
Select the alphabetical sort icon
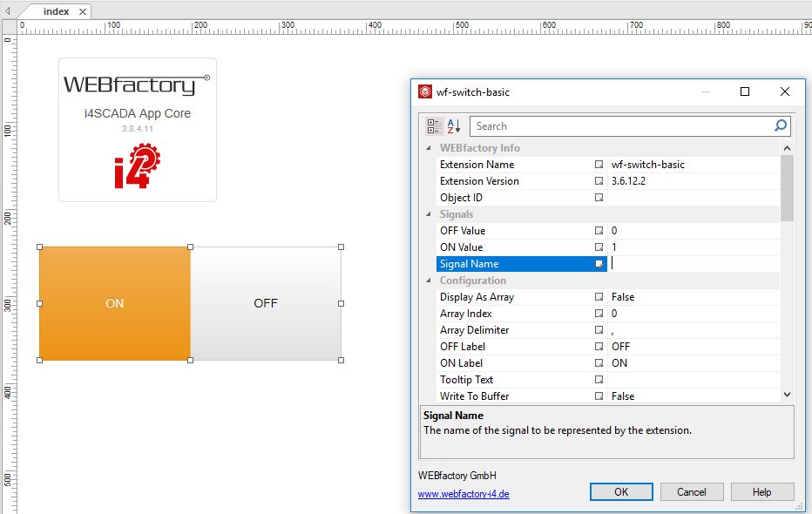[x=451, y=125]
